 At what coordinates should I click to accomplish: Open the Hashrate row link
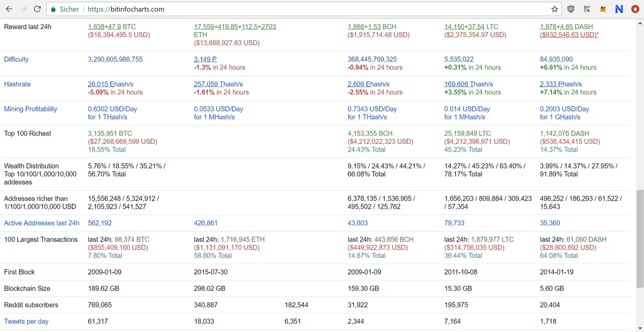(17, 84)
